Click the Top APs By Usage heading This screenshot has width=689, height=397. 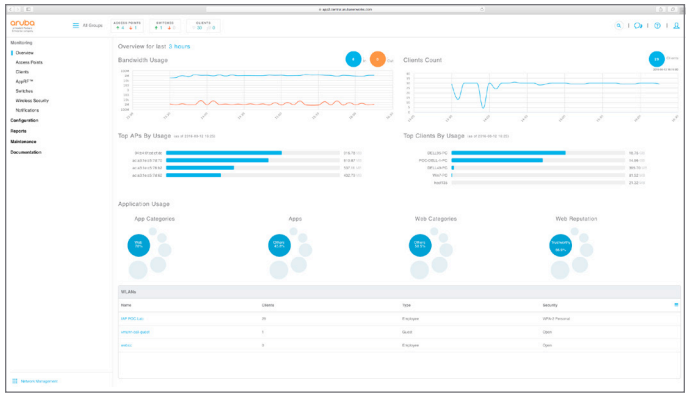(x=144, y=136)
